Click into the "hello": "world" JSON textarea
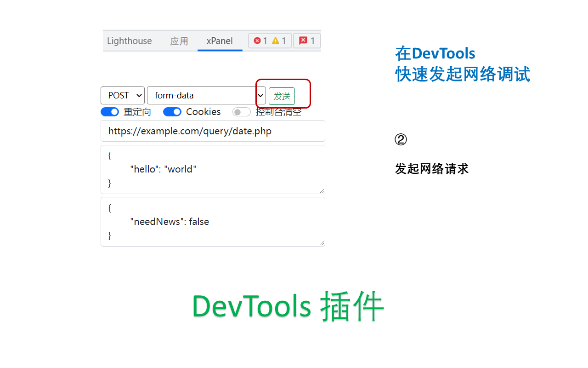588x368 pixels. (213, 169)
